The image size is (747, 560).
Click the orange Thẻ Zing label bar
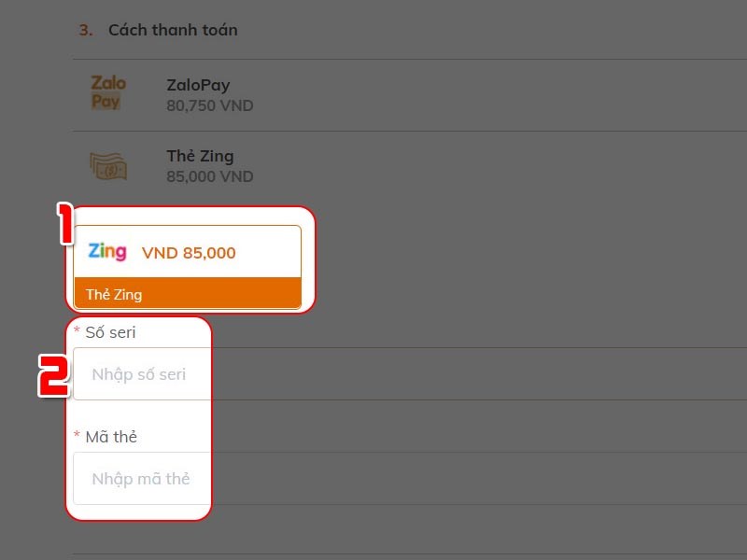point(188,293)
